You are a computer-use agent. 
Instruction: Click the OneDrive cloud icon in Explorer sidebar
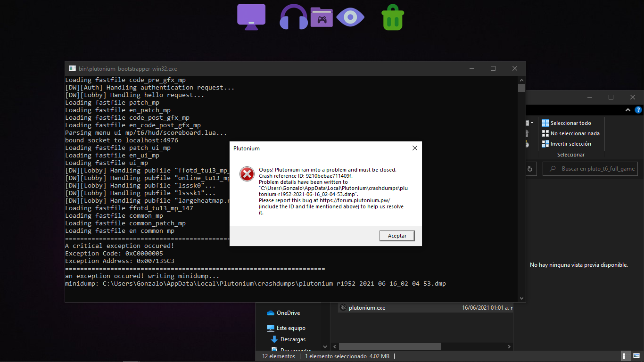click(270, 313)
